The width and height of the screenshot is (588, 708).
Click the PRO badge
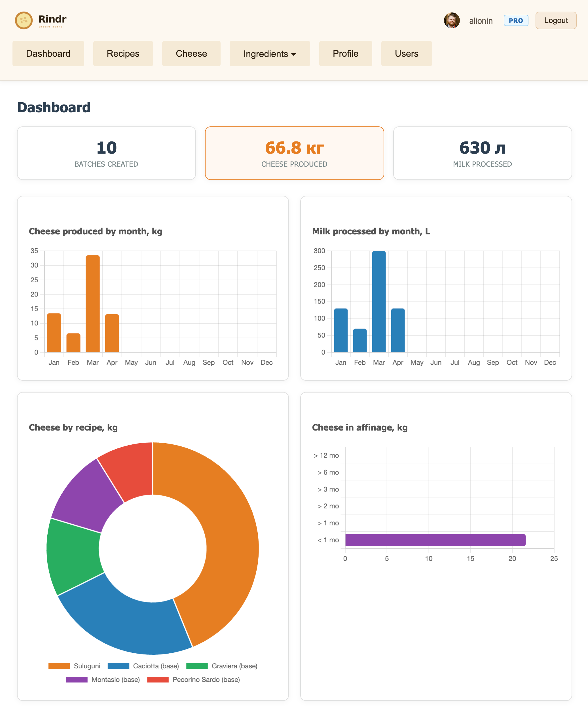coord(516,20)
